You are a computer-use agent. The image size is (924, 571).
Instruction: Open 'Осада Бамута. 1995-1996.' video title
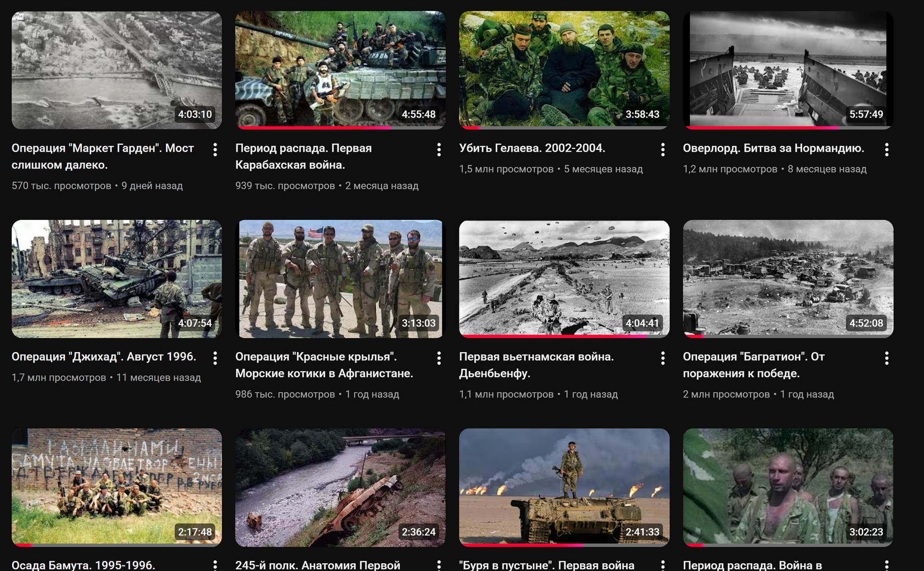[x=83, y=565]
